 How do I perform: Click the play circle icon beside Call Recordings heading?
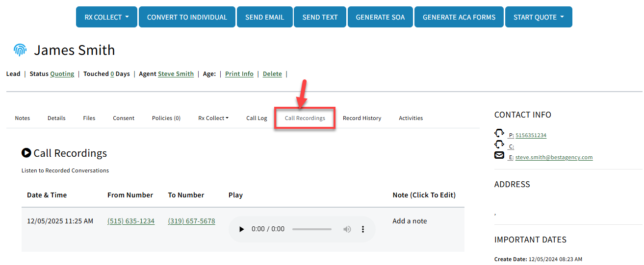26,153
